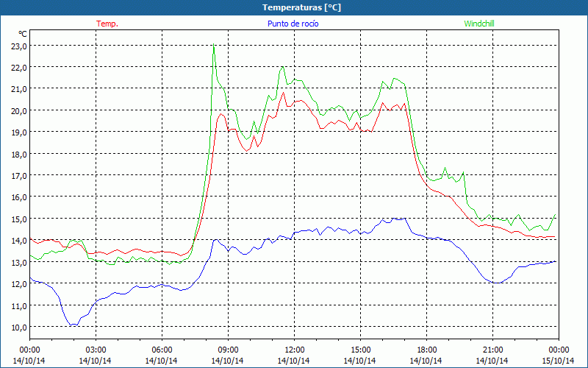
Task: Select the 15,0 y-axis value
Action: click(20, 219)
